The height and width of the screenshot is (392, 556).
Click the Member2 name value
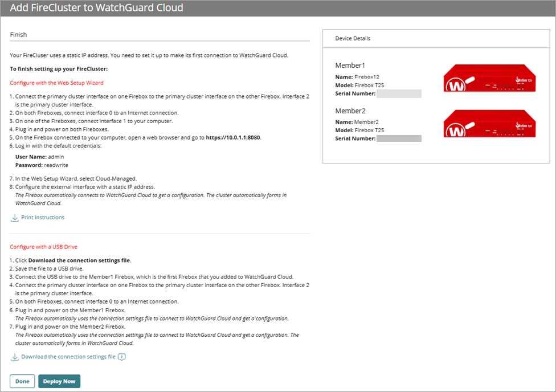coord(366,122)
